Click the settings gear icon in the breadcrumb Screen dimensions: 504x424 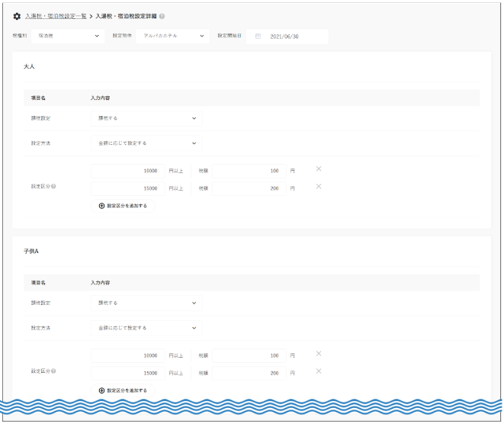[x=17, y=16]
